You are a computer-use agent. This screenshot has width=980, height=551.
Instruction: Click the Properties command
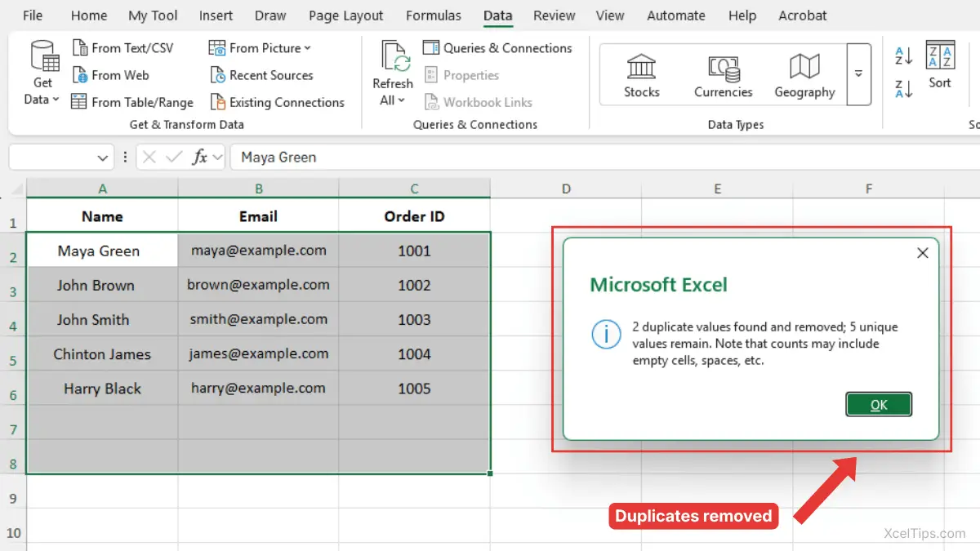pyautogui.click(x=461, y=75)
